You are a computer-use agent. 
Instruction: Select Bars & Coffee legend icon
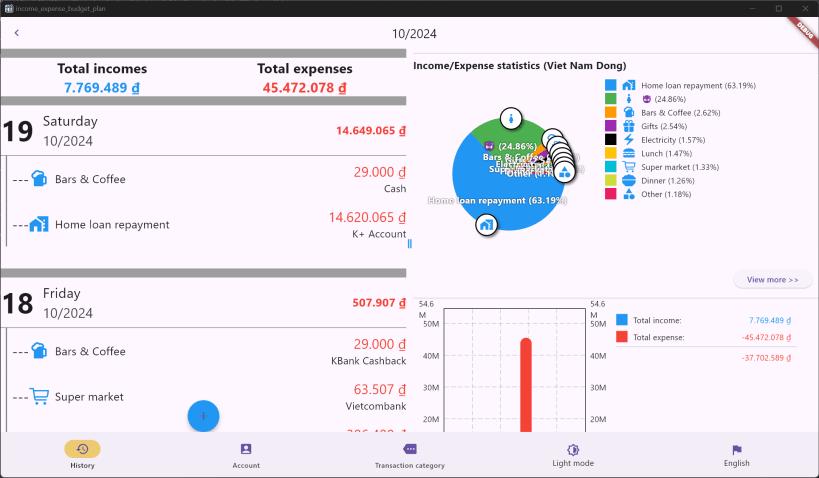[629, 112]
